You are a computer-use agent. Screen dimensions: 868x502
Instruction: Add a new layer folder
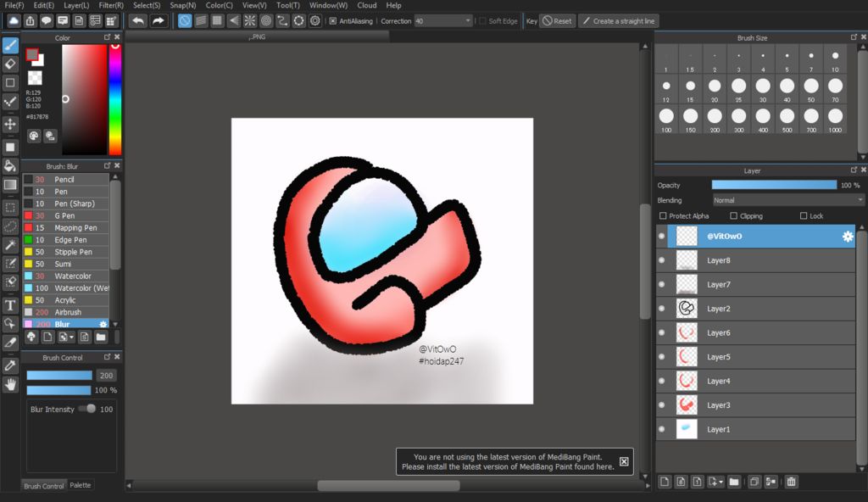pyautogui.click(x=734, y=482)
